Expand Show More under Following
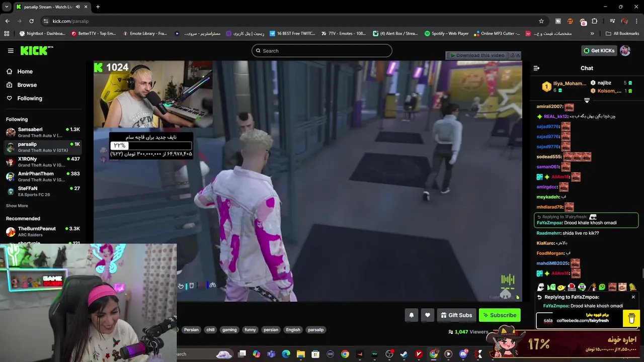The width and height of the screenshot is (644, 362). 17,206
